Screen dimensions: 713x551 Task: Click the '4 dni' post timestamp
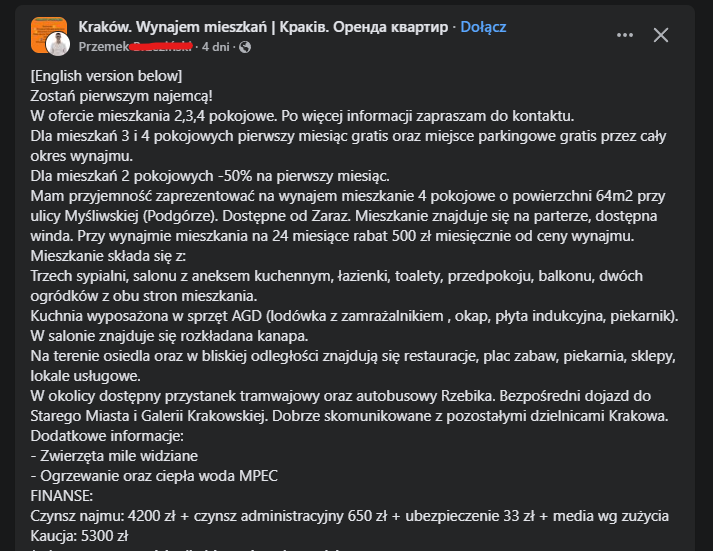pos(219,46)
